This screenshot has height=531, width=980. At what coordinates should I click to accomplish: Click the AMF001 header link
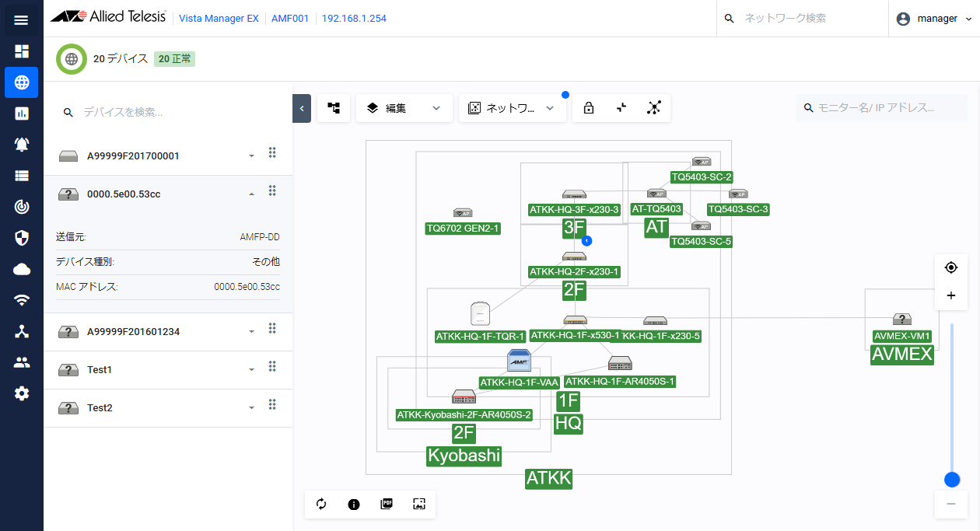[289, 19]
